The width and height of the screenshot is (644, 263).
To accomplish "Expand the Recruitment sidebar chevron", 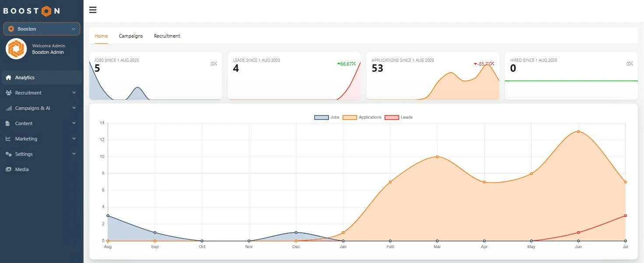I will (x=74, y=93).
